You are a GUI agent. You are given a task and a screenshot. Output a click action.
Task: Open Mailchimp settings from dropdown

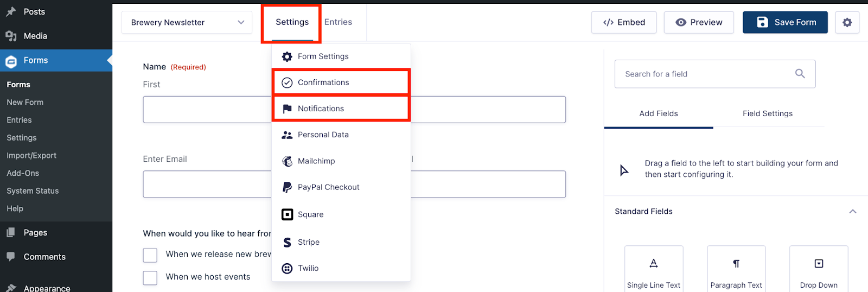[341, 161]
